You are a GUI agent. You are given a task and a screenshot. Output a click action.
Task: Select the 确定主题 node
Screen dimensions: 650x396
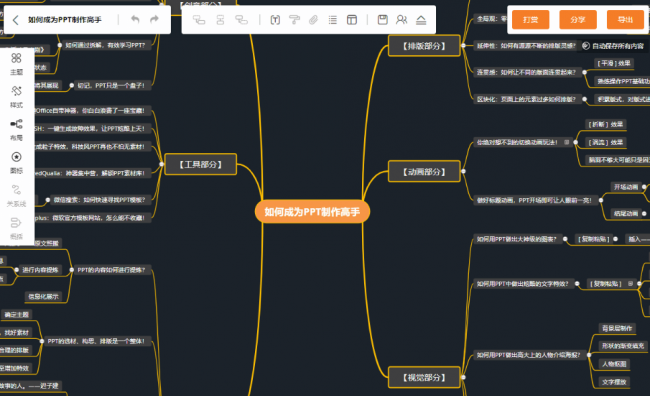click(17, 315)
